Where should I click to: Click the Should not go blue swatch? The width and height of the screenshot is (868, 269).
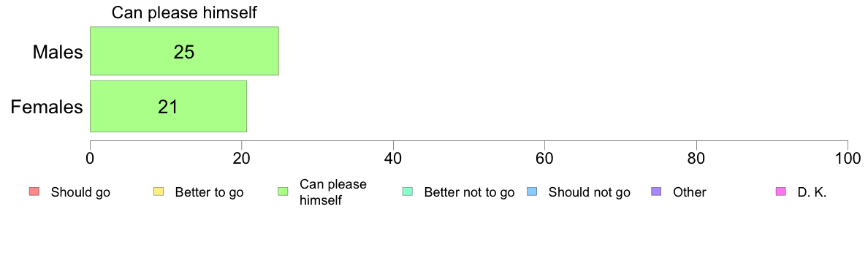(531, 192)
